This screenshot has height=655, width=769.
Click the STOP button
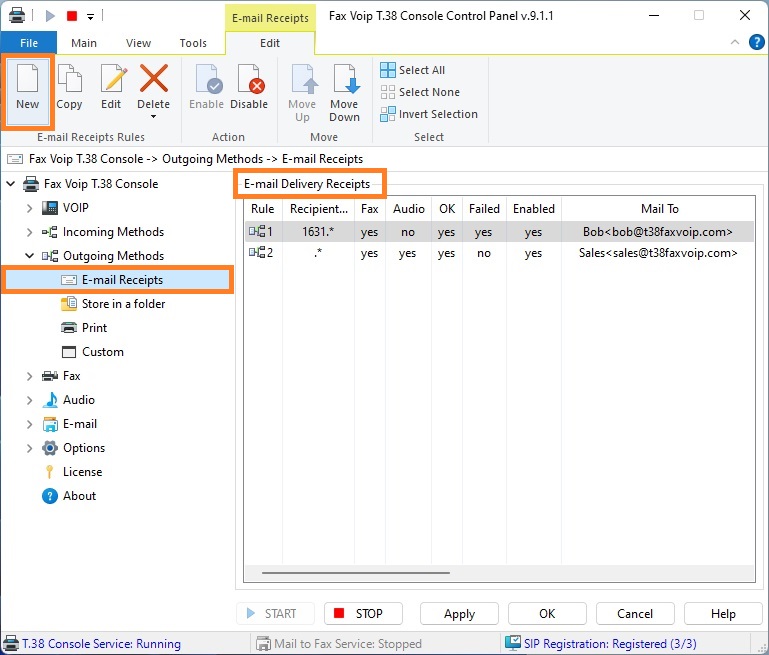click(363, 614)
